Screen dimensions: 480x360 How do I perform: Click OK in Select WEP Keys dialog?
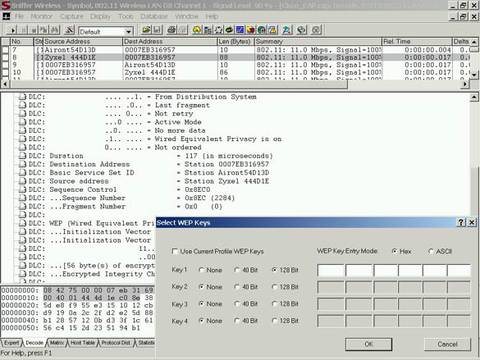(368, 344)
